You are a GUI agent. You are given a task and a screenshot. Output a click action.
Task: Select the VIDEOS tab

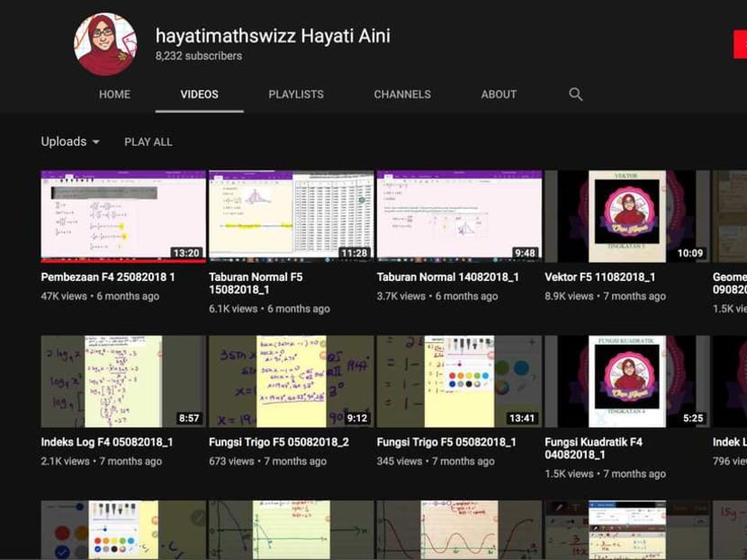199,94
